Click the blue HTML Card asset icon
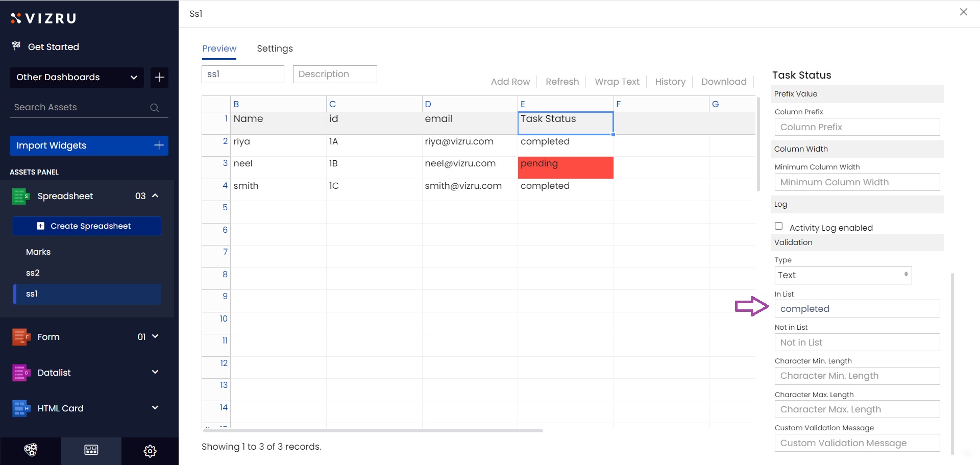The height and width of the screenshot is (465, 980). coord(20,408)
